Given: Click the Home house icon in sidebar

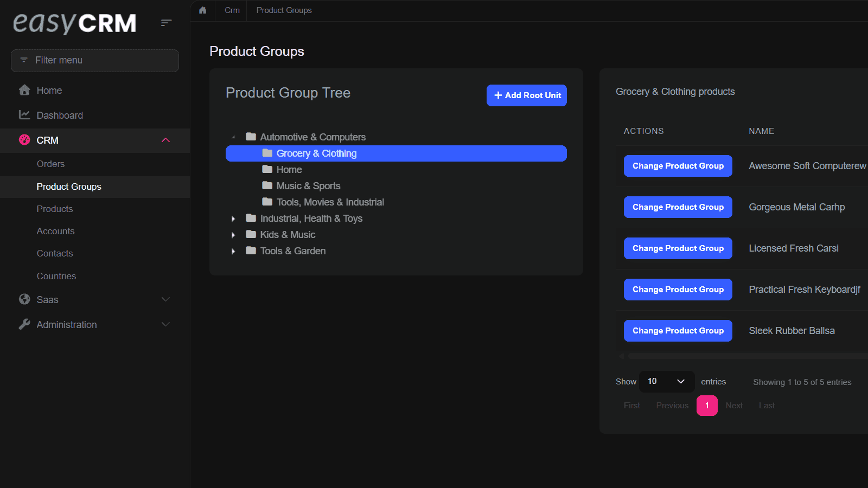Looking at the screenshot, I should pyautogui.click(x=24, y=90).
